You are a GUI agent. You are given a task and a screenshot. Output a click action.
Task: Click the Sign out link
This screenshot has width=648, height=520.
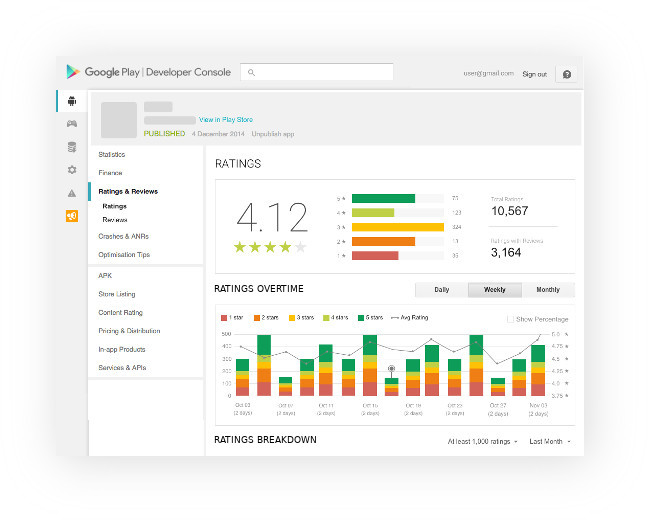(534, 74)
